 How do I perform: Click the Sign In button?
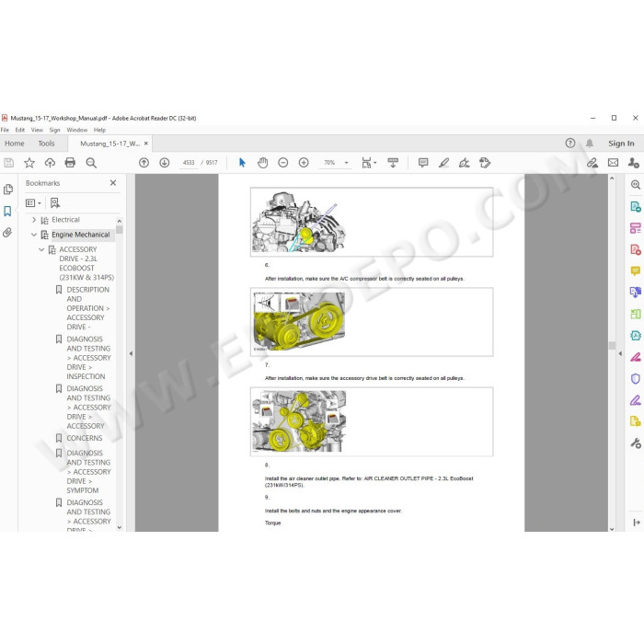pyautogui.click(x=621, y=144)
